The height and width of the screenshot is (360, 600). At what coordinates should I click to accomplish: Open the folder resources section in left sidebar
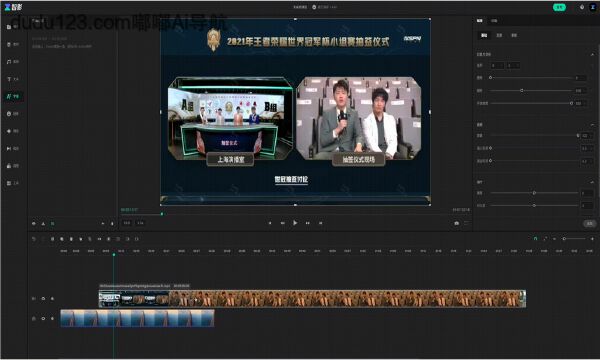9,27
